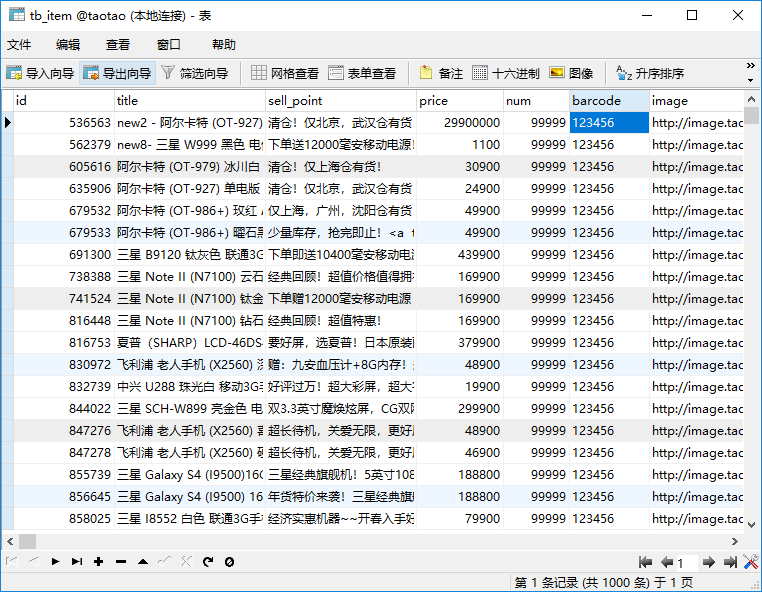Screen dimensions: 762x592
Task: Click horizontal scrollbar right arrow
Action: tap(735, 541)
